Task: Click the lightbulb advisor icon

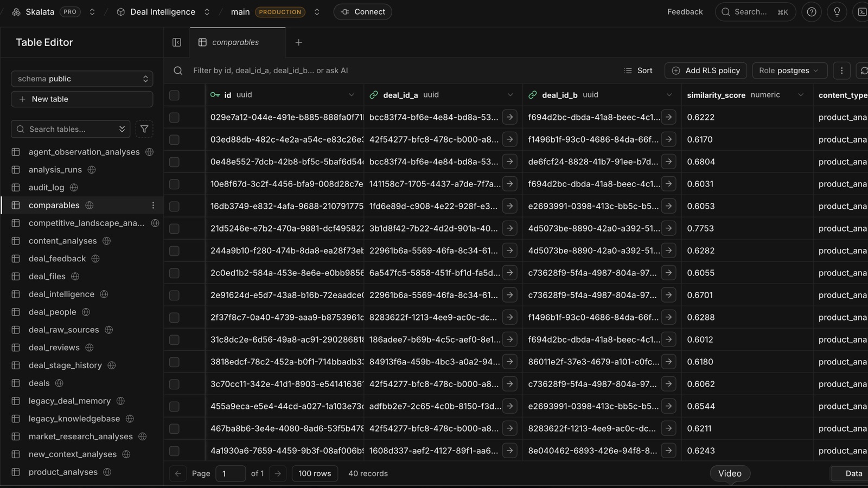Action: (837, 12)
